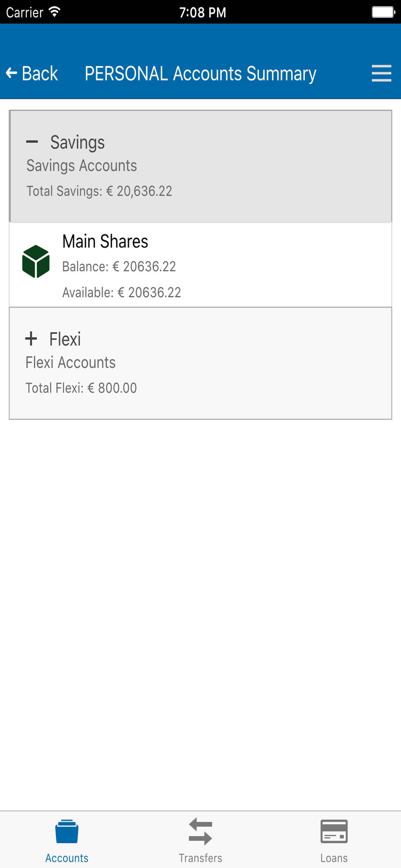401x868 pixels.
Task: Tap the Loans card icon
Action: [x=334, y=832]
